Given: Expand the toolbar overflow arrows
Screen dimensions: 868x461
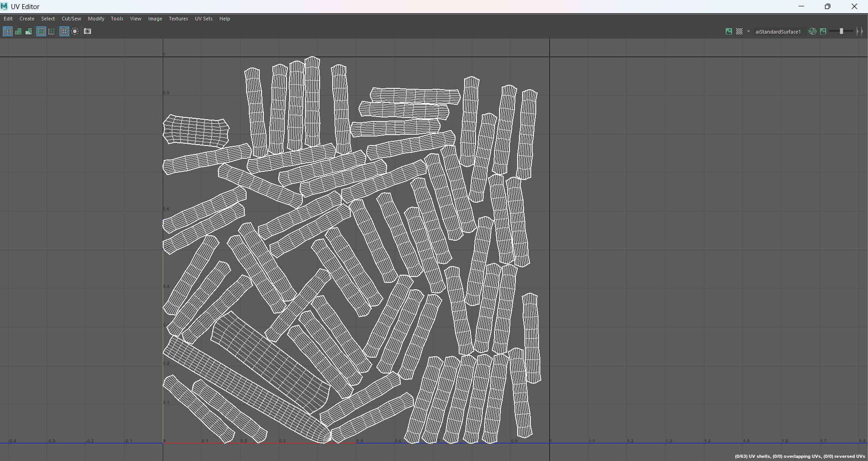Looking at the screenshot, I should coord(860,31).
